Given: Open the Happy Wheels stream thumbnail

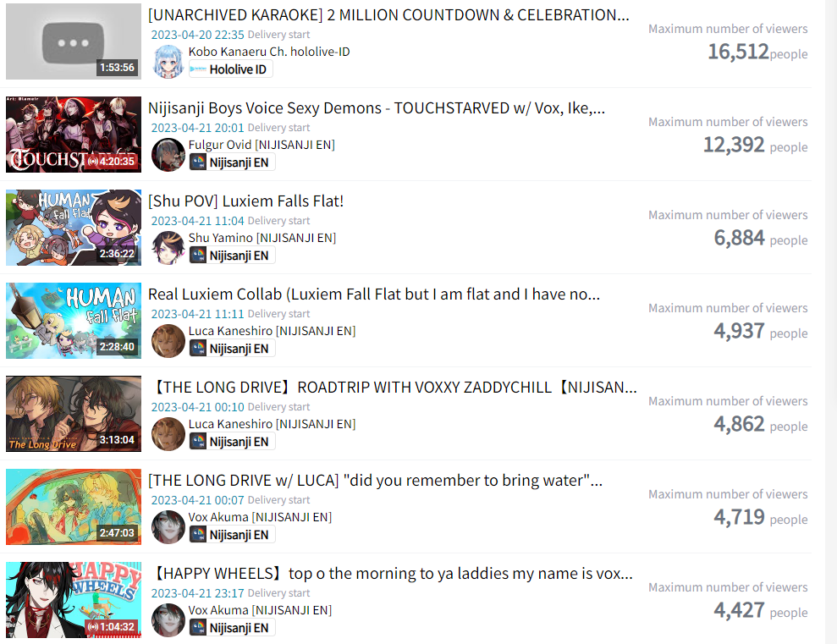Looking at the screenshot, I should pos(74,600).
